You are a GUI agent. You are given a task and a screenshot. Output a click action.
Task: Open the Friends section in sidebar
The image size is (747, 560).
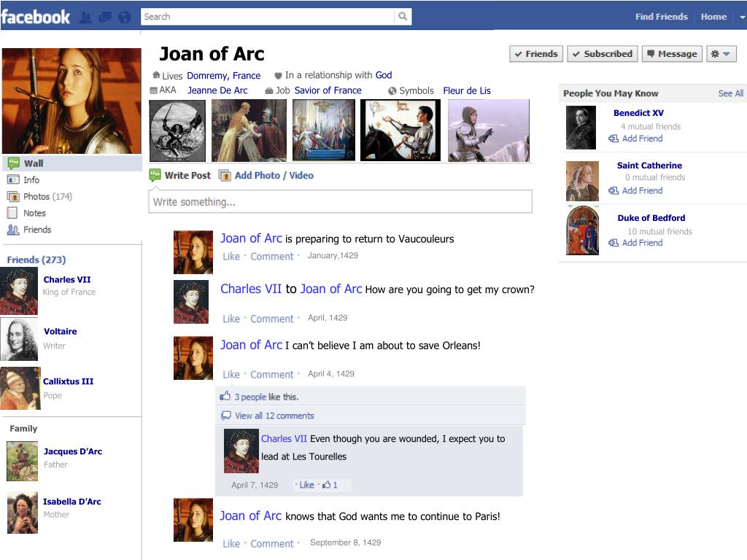[x=37, y=230]
